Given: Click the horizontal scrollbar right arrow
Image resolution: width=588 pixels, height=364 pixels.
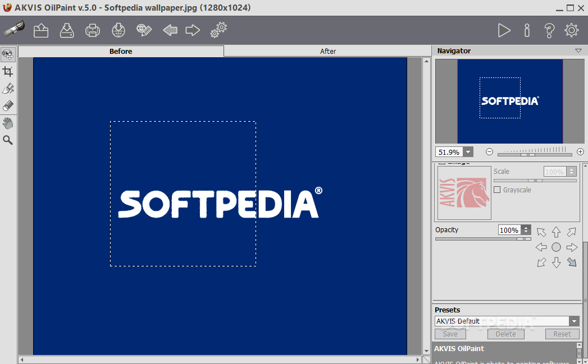Looking at the screenshot, I should 418,360.
